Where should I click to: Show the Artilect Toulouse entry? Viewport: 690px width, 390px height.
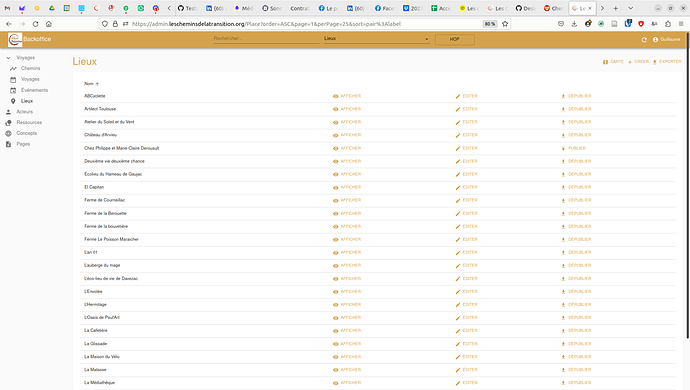point(347,109)
